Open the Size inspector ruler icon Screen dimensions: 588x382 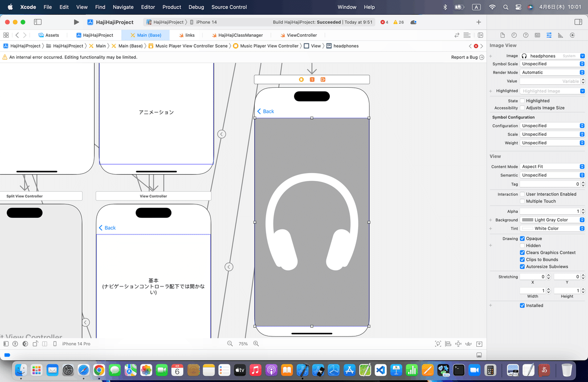560,35
